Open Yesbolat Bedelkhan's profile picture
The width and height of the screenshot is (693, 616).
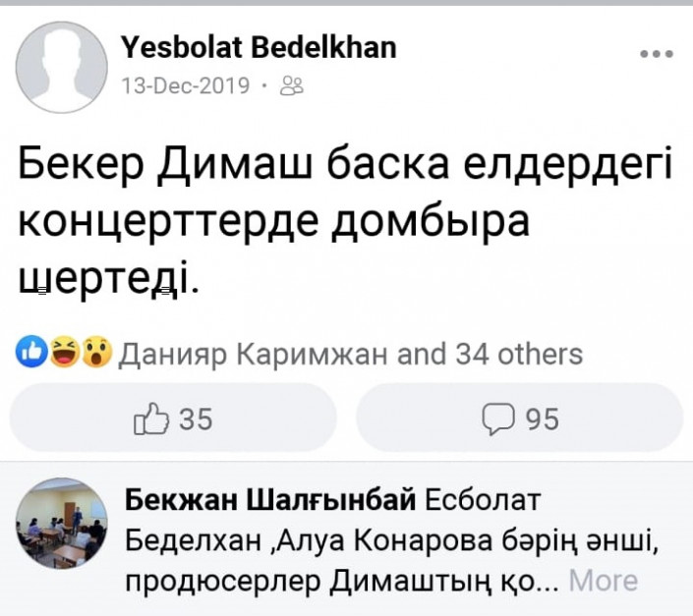coord(62,66)
